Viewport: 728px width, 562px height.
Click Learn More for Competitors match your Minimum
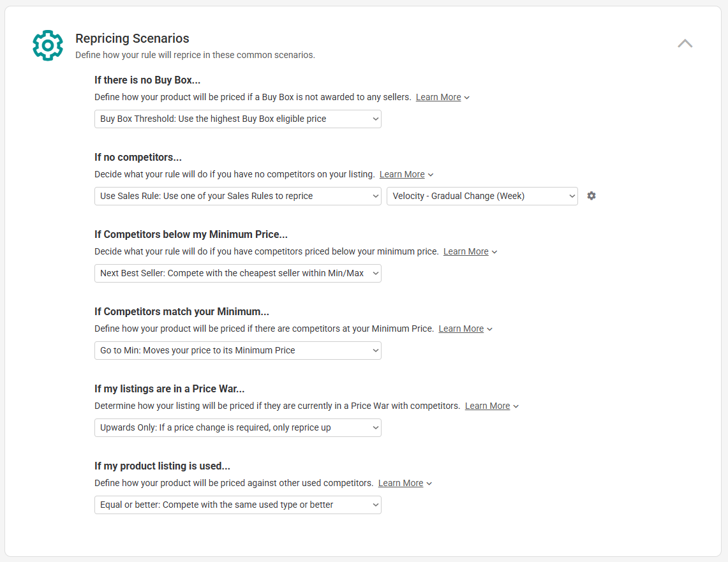[x=461, y=329]
